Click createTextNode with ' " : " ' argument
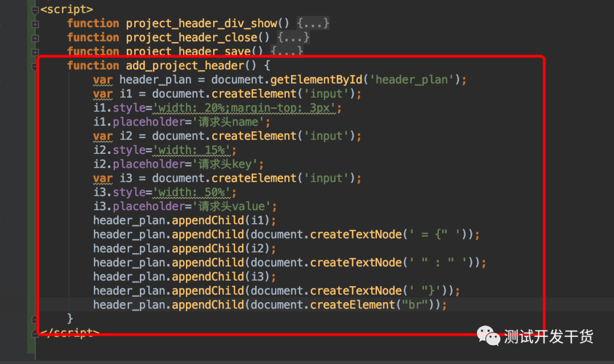The image size is (614, 364). click(x=356, y=263)
